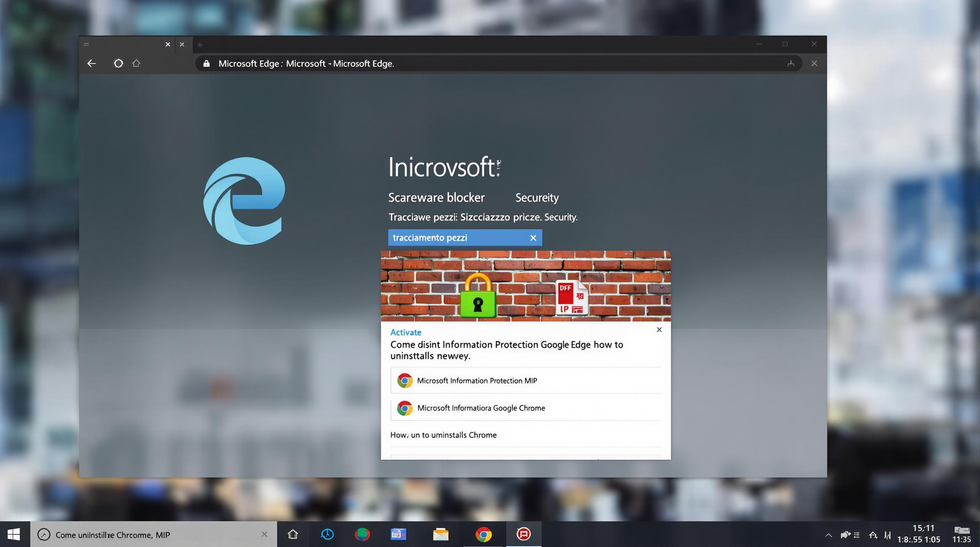Select the Secureity tab
The height and width of the screenshot is (547, 980).
pyautogui.click(x=537, y=197)
